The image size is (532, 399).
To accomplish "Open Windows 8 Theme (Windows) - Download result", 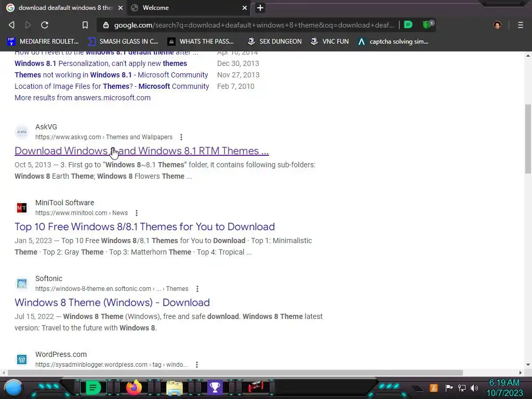I will 112,302.
